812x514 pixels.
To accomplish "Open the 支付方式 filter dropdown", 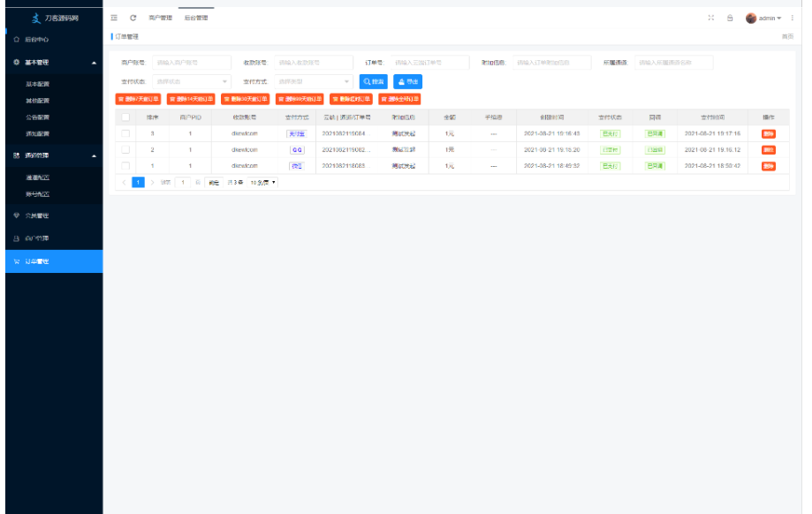I will tap(315, 81).
